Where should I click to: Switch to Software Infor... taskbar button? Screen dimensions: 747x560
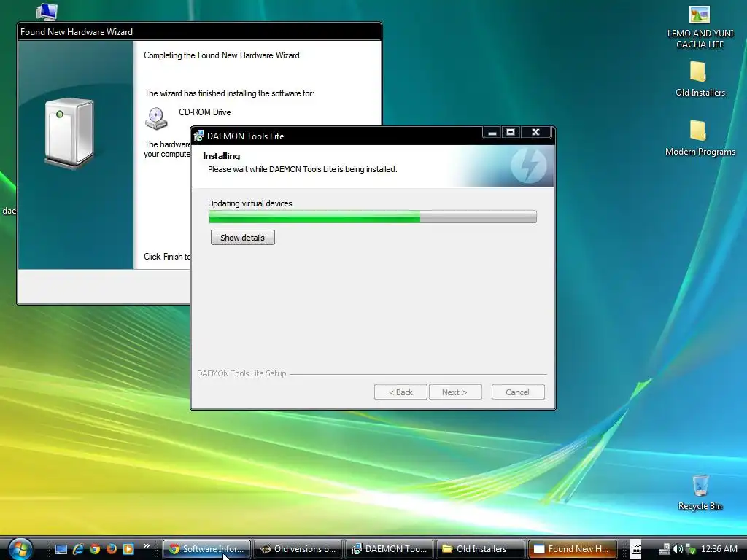point(206,549)
